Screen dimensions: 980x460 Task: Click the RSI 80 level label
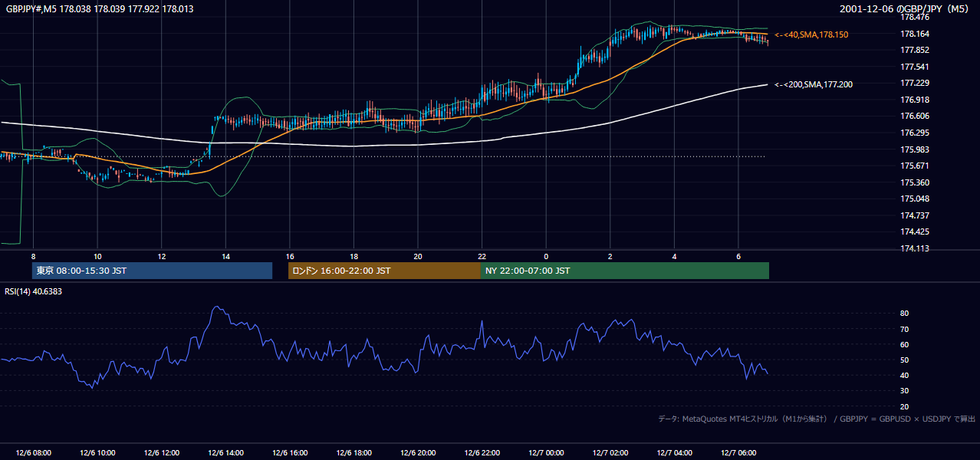click(905, 314)
